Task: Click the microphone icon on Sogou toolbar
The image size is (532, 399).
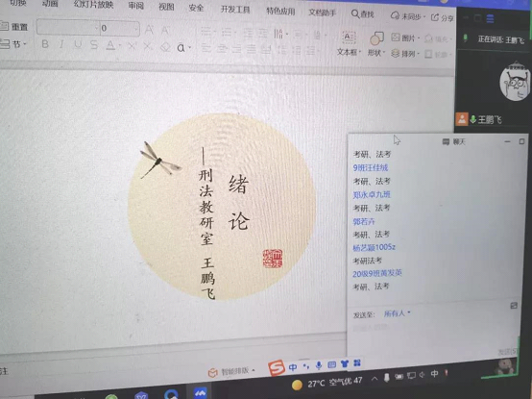Action: click(319, 365)
